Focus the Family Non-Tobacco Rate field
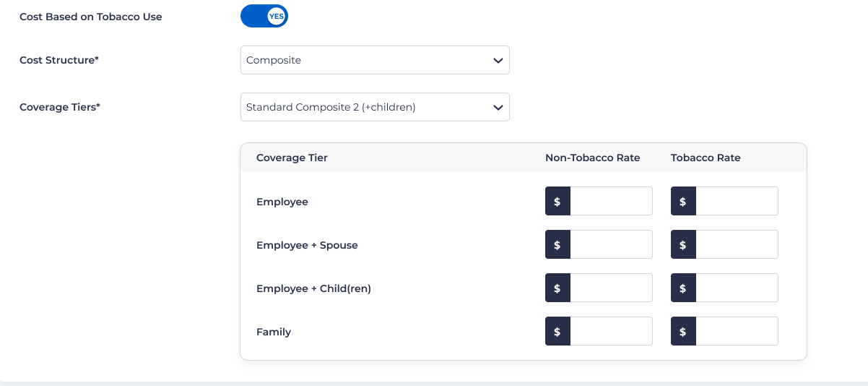The image size is (868, 386). tap(611, 332)
